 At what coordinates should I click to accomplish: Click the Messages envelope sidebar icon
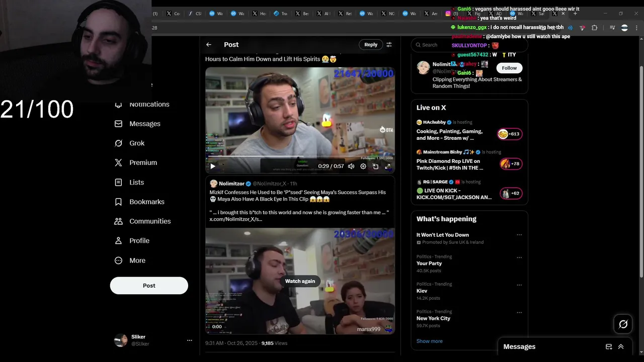click(118, 124)
